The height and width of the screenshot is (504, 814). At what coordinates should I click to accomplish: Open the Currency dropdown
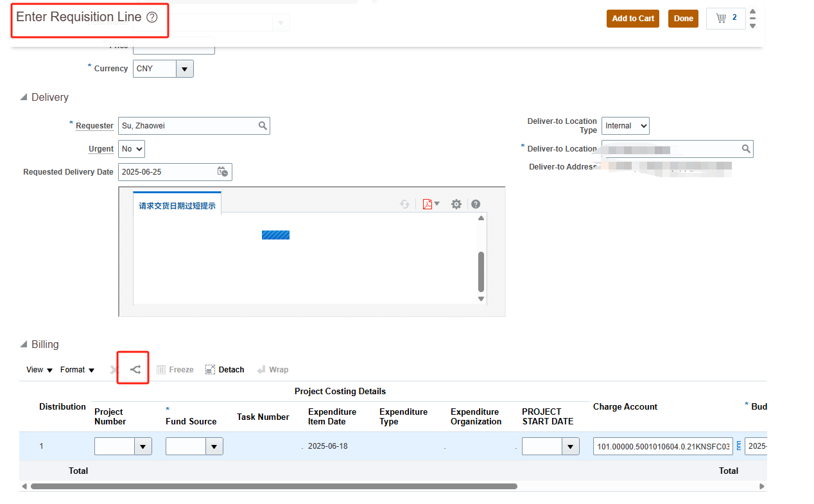click(x=185, y=69)
